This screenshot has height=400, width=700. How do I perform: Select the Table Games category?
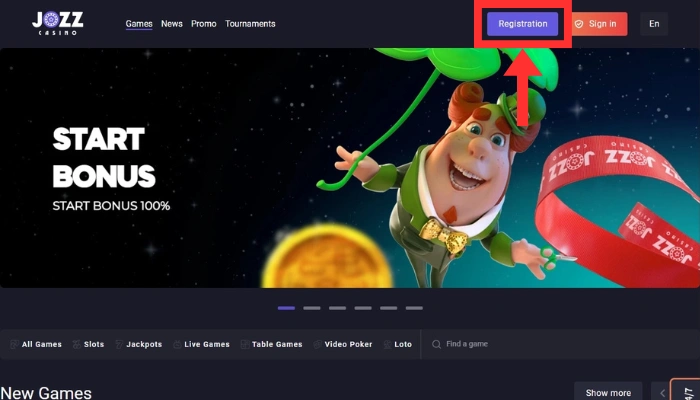click(271, 344)
